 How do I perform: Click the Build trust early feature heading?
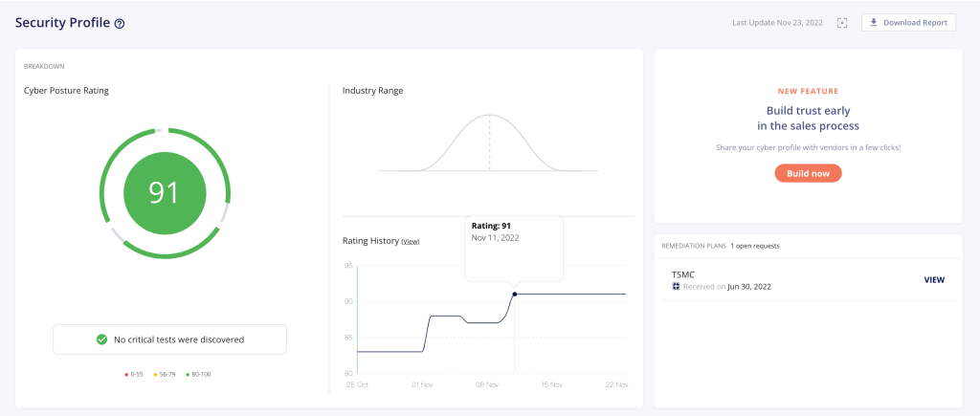click(807, 118)
